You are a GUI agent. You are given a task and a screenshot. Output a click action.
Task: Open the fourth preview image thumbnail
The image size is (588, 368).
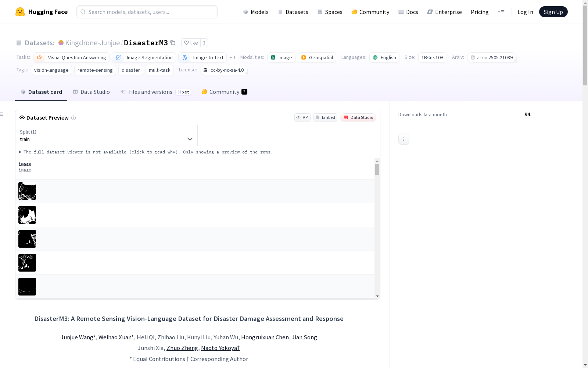(x=27, y=263)
